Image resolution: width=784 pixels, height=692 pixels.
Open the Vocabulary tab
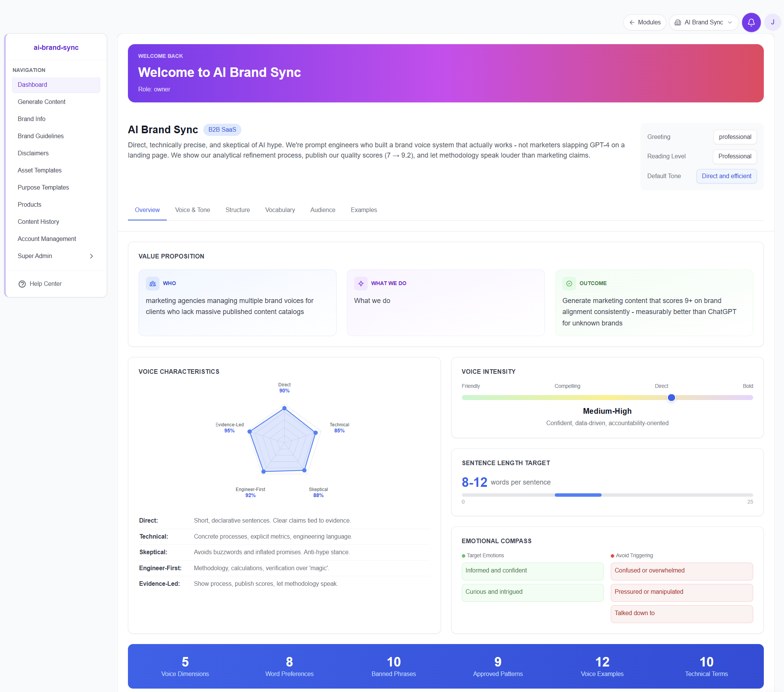point(279,210)
